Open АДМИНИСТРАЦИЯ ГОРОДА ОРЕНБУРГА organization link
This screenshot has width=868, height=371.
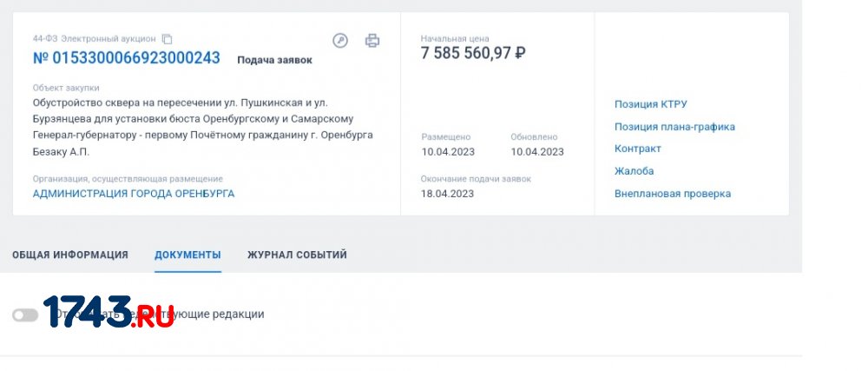click(133, 194)
